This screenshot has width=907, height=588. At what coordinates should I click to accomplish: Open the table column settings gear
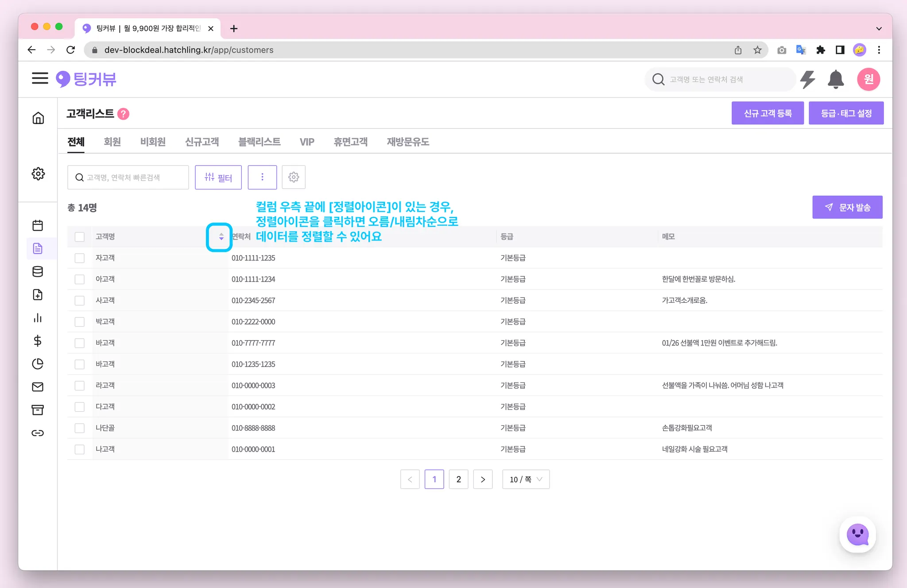click(294, 177)
